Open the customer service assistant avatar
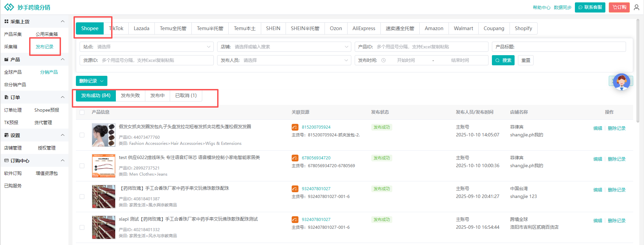This screenshot has width=644, height=245. 621,82
